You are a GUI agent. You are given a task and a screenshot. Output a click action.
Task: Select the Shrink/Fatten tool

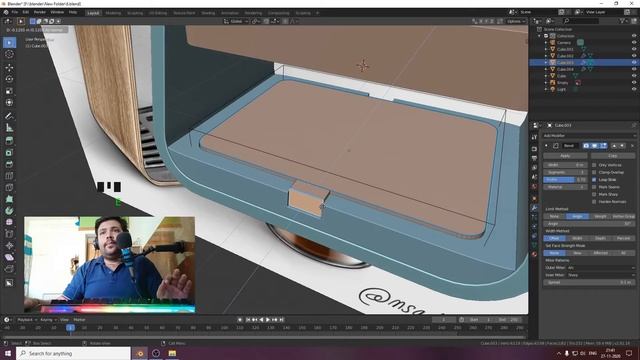coord(9,245)
